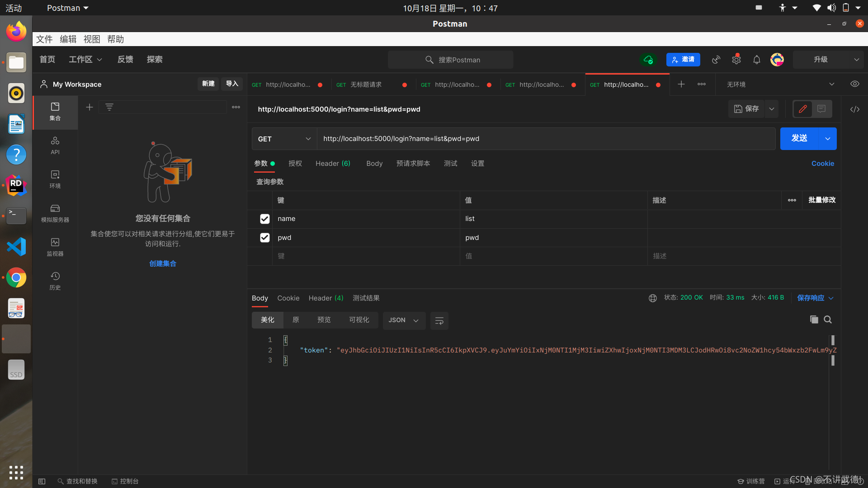Switch to the request Header (6) tab

click(333, 164)
